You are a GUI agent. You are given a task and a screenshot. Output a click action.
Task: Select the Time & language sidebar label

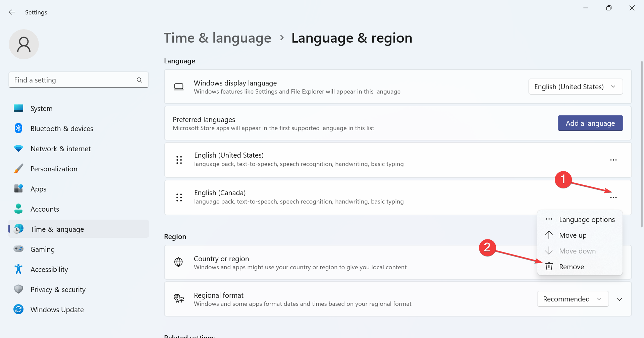pos(57,229)
